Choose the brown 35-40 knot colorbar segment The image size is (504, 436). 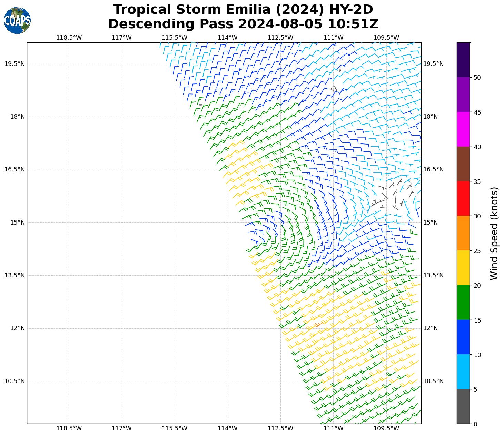click(x=463, y=164)
